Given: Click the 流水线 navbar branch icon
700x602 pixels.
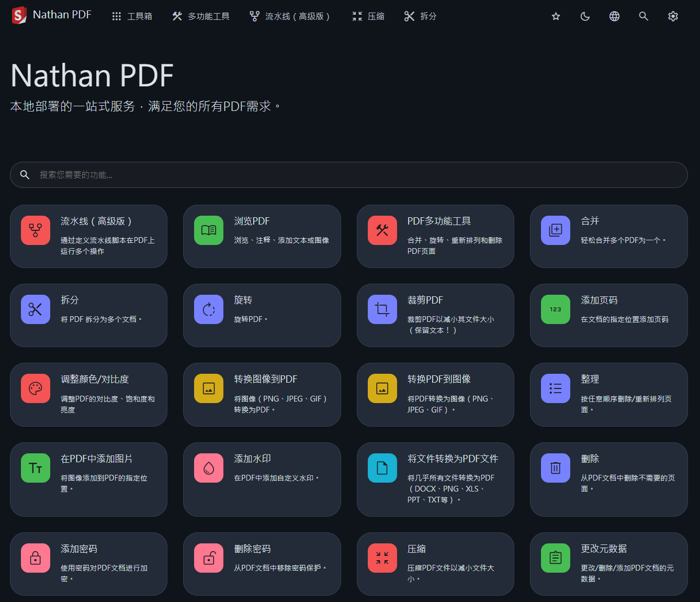Looking at the screenshot, I should click(x=255, y=16).
